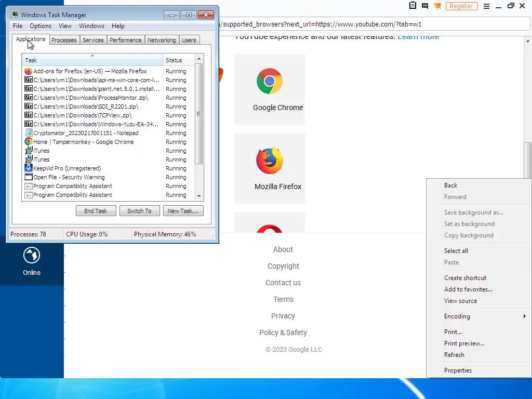Click the End Task button
Viewport: 532px width, 399px height.
point(96,211)
